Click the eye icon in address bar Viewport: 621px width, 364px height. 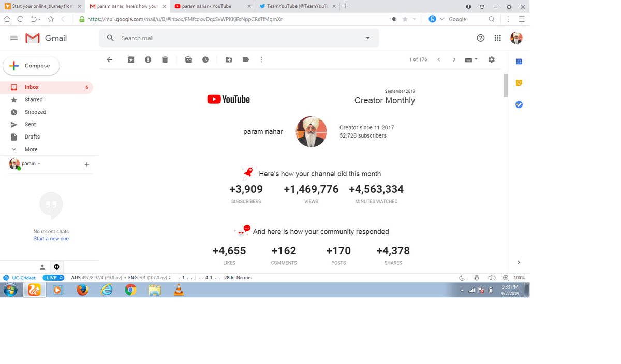pyautogui.click(x=394, y=19)
